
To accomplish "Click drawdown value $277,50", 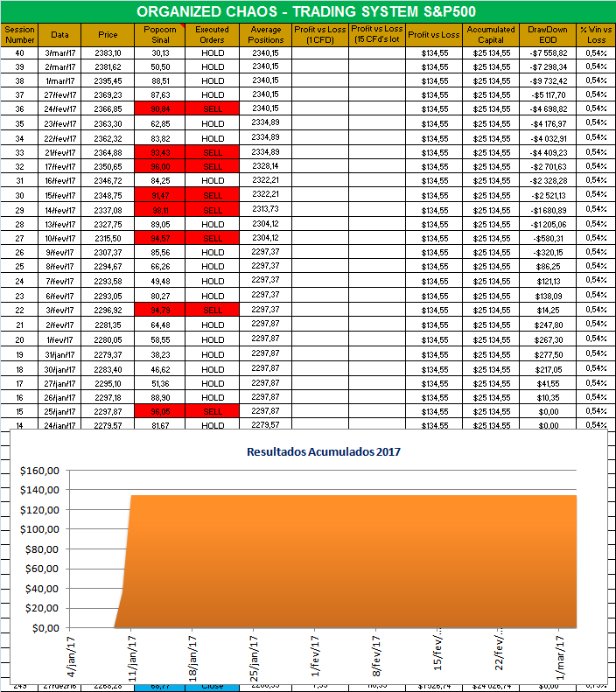I will click(549, 354).
